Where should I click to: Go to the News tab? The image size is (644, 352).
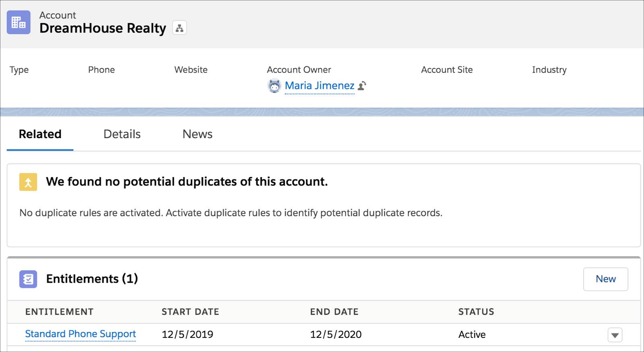197,134
